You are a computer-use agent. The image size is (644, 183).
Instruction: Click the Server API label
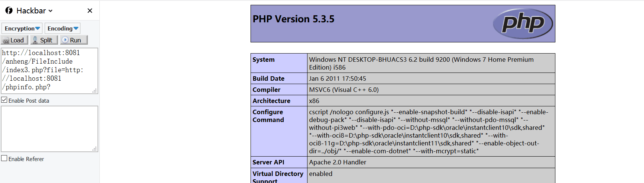point(268,162)
